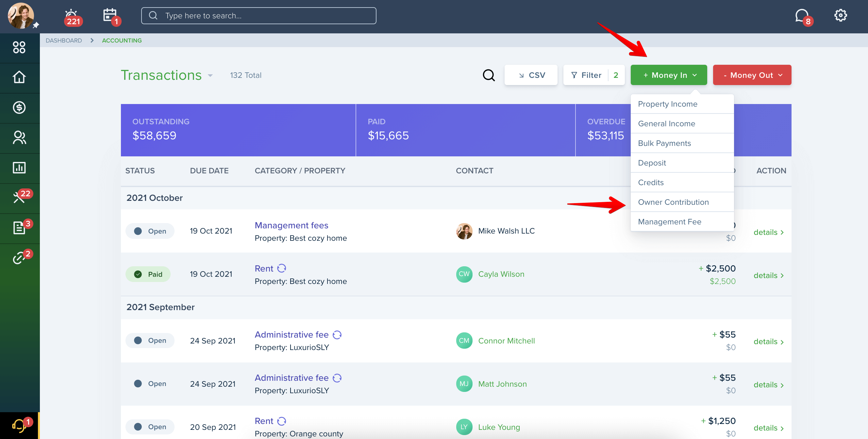Image resolution: width=868 pixels, height=439 pixels.
Task: Click the LY avatar for Luke Young
Action: click(x=464, y=427)
